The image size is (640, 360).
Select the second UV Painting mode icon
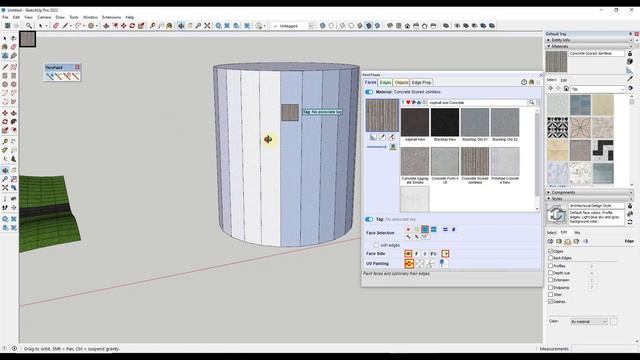coord(420,264)
